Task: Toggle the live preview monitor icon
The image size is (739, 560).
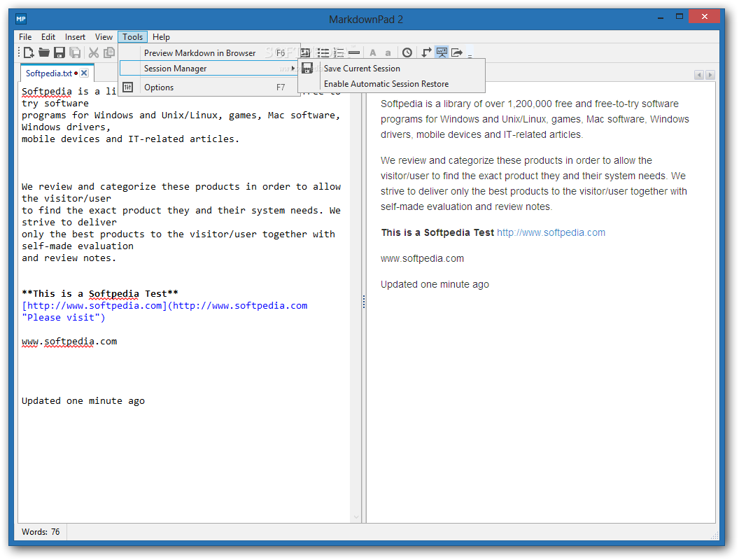Action: [x=442, y=52]
